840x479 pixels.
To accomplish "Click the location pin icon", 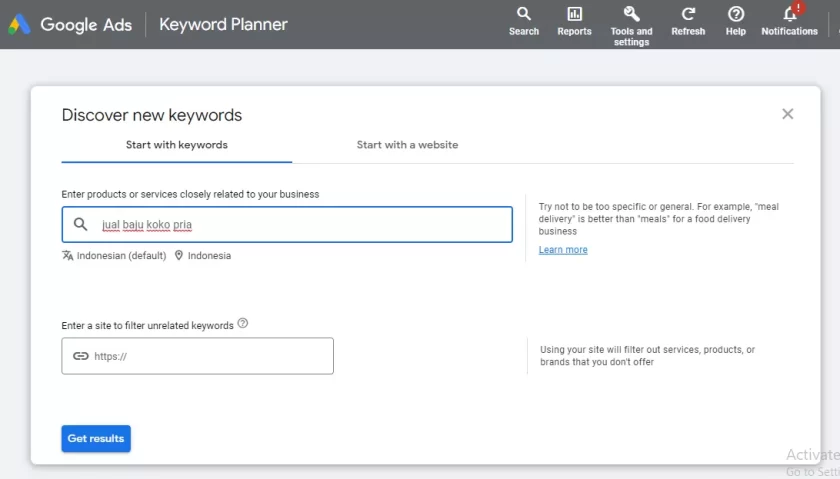I will point(178,255).
